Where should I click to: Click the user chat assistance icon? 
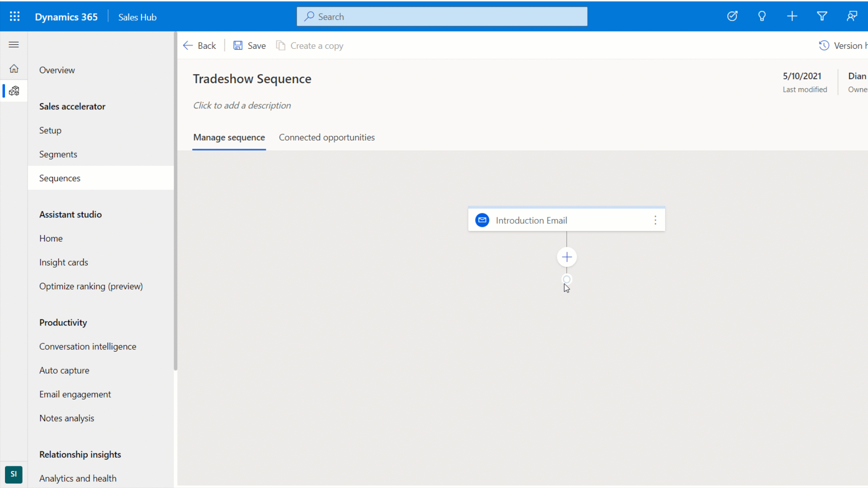852,17
